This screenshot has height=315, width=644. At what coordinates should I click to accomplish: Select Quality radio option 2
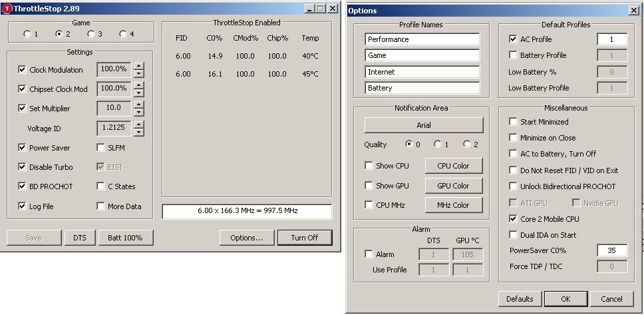point(466,144)
